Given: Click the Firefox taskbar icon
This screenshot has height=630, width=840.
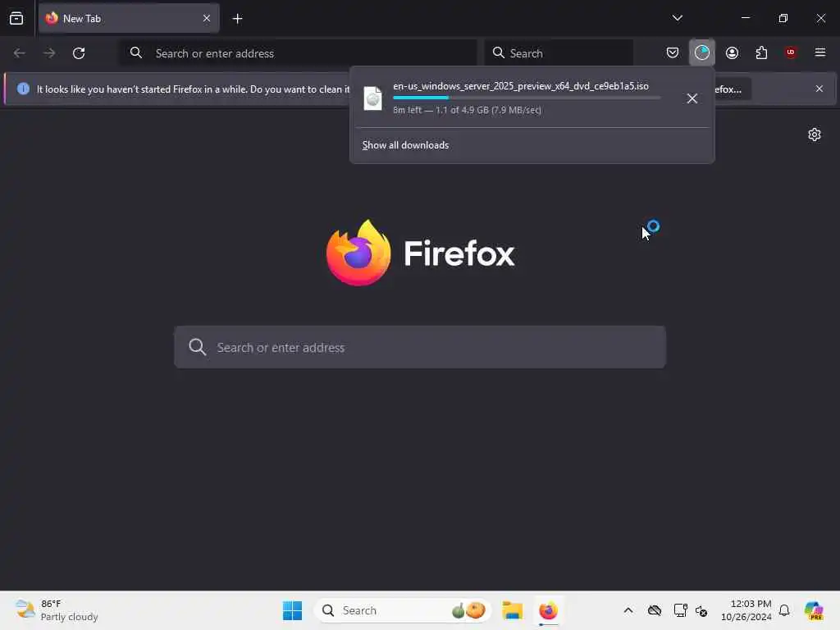Looking at the screenshot, I should click(x=548, y=610).
